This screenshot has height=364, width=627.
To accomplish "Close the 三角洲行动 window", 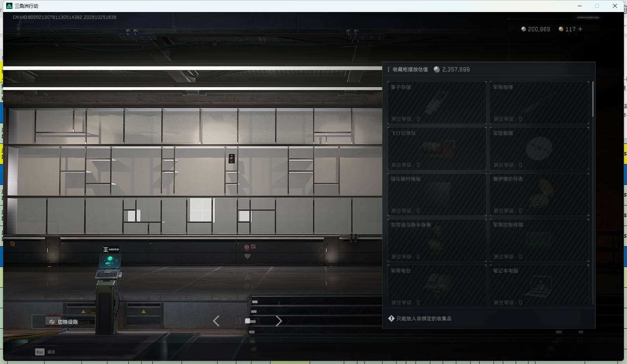I will [x=615, y=6].
